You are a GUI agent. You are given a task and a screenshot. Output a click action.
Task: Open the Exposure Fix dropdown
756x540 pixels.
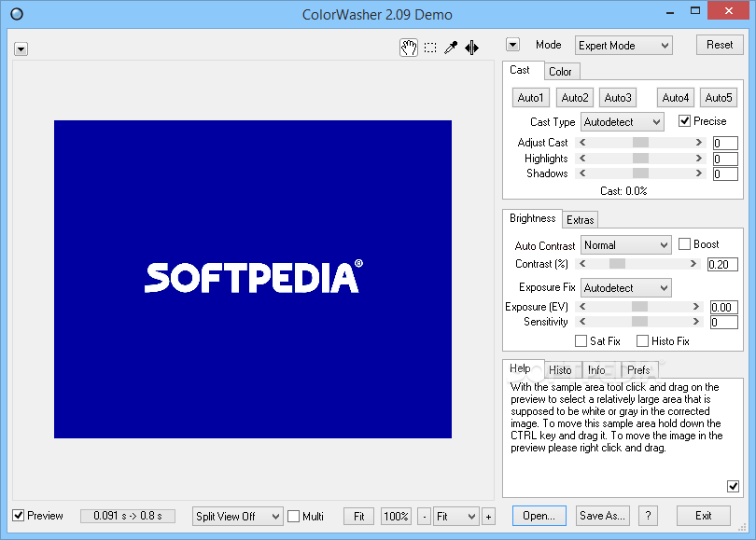[625, 288]
